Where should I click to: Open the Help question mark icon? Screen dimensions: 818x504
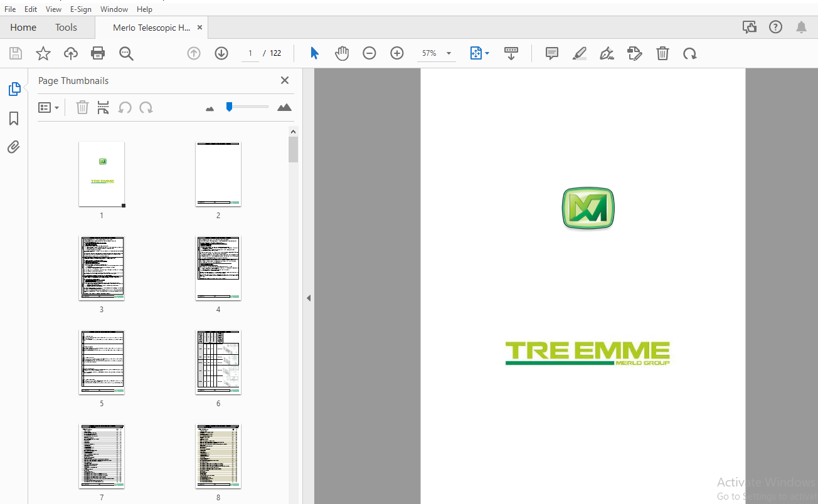click(x=776, y=27)
